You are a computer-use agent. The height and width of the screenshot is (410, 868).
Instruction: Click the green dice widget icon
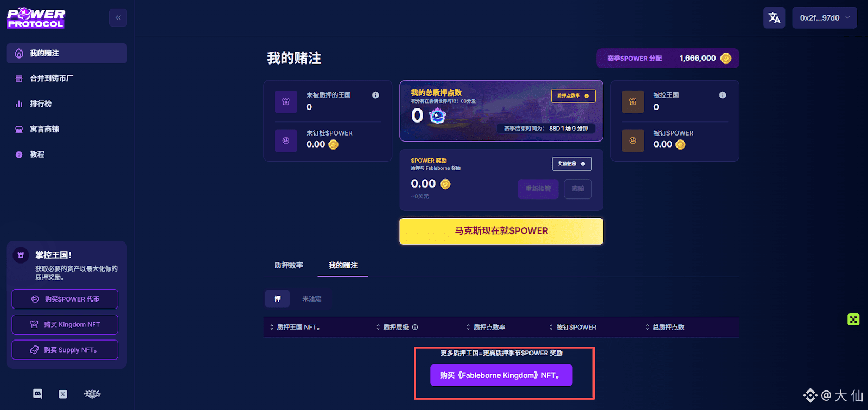coord(853,319)
